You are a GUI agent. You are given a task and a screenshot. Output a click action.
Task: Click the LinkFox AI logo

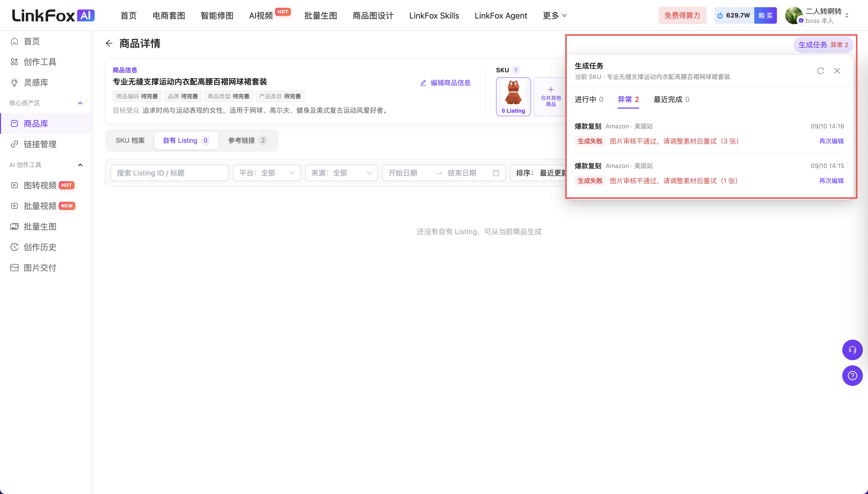[53, 16]
